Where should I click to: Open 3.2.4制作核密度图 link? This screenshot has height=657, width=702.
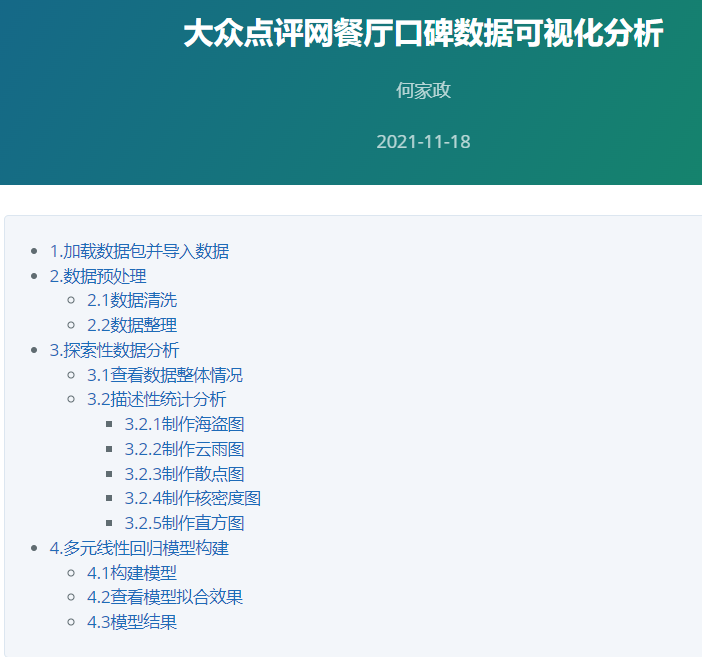(193, 498)
